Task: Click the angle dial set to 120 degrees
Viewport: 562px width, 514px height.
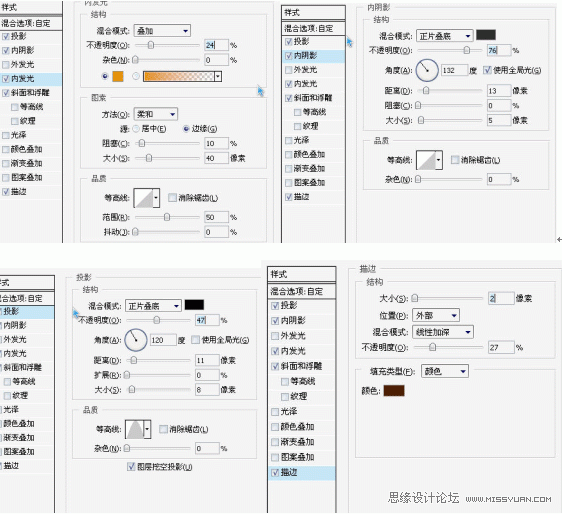Action: point(135,340)
